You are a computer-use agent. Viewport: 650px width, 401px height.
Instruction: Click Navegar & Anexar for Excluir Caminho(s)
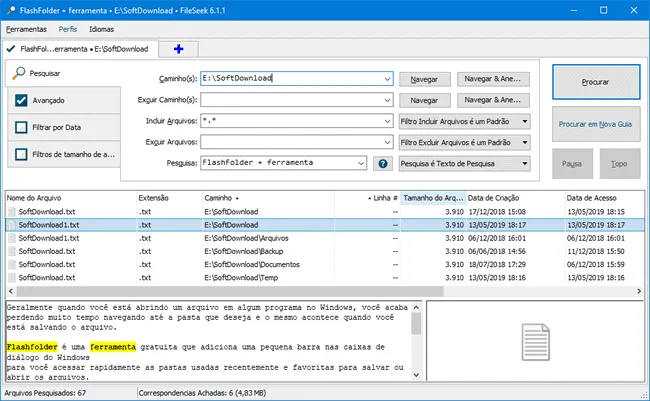click(x=493, y=100)
